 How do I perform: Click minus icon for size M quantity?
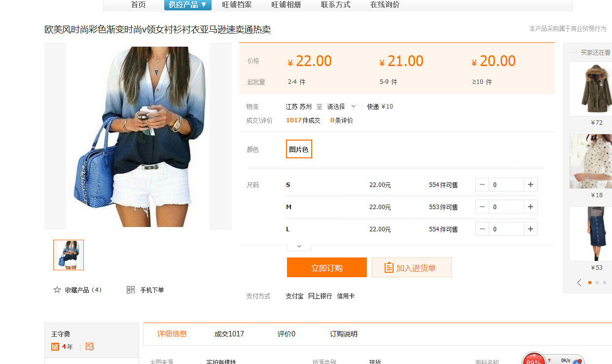pos(482,207)
